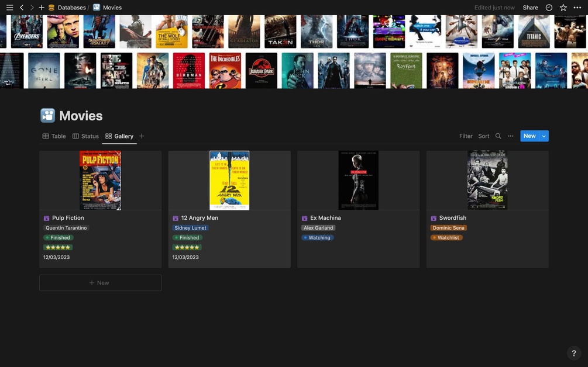Viewport: 588px width, 367px height.
Task: Open the database view options ellipsis
Action: coord(511,136)
